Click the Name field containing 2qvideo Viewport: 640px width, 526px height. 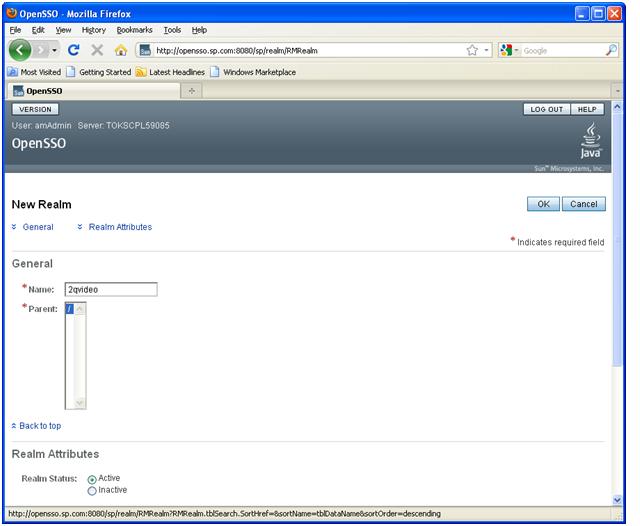(111, 289)
